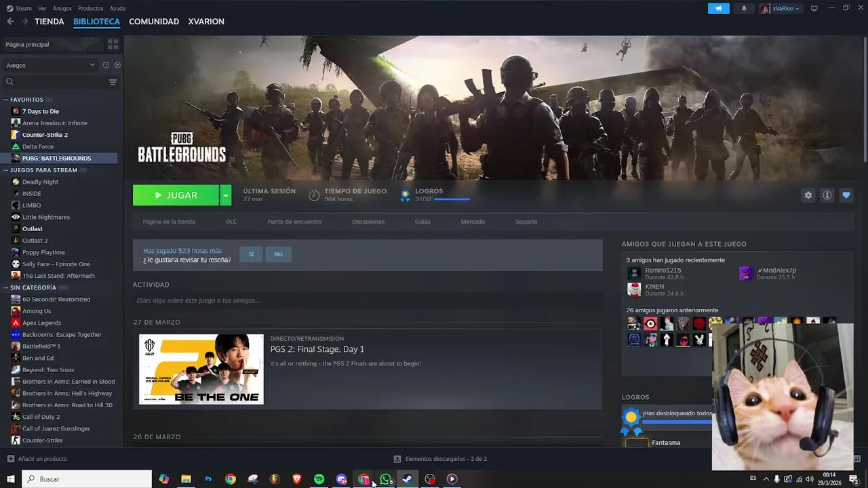868x488 pixels.
Task: Switch to the COMUNIDAD tab
Action: pyautogui.click(x=154, y=22)
